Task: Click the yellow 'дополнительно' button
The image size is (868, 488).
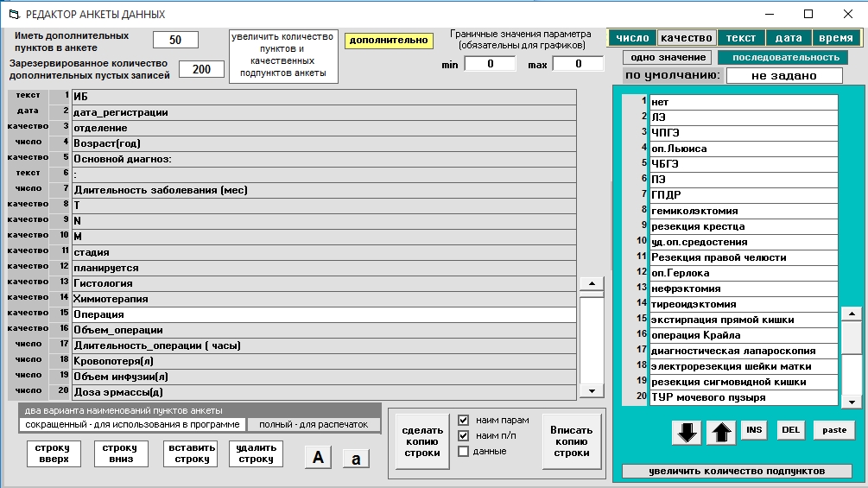Action: tap(389, 41)
